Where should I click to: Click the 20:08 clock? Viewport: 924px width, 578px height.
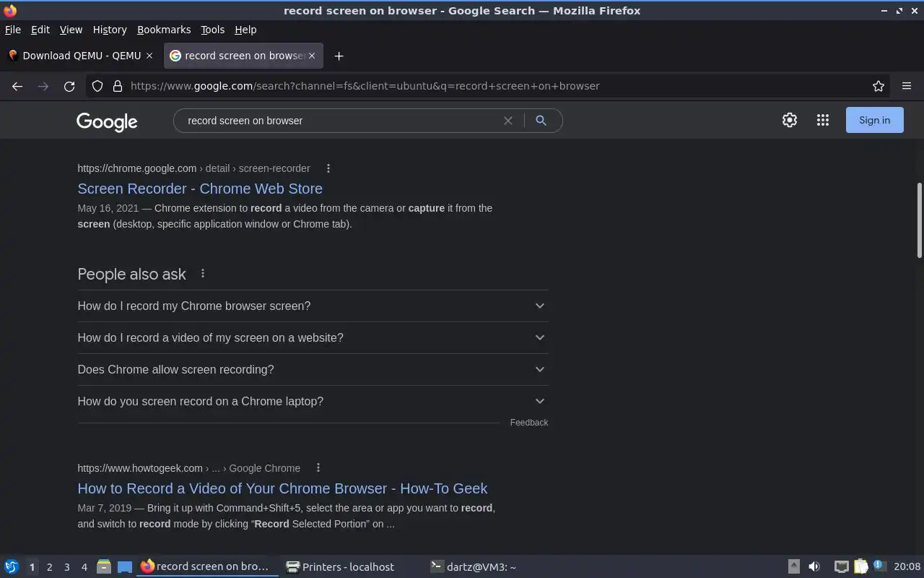coord(907,567)
